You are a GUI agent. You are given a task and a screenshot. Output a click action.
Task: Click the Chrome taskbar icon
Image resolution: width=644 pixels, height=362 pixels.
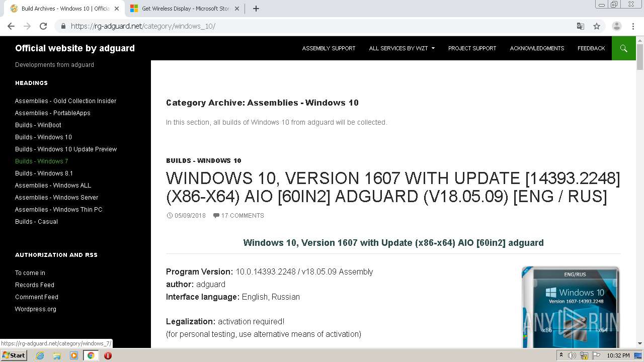click(91, 355)
